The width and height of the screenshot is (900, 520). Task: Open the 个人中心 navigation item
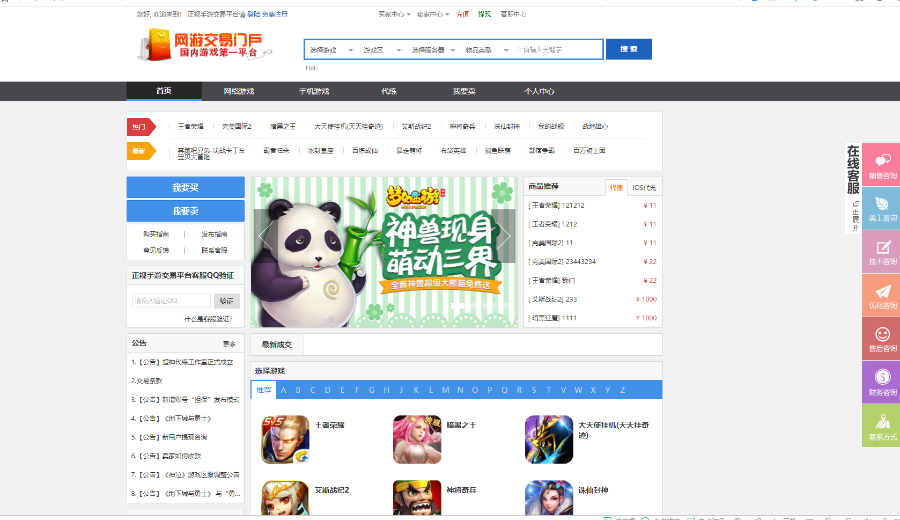538,91
